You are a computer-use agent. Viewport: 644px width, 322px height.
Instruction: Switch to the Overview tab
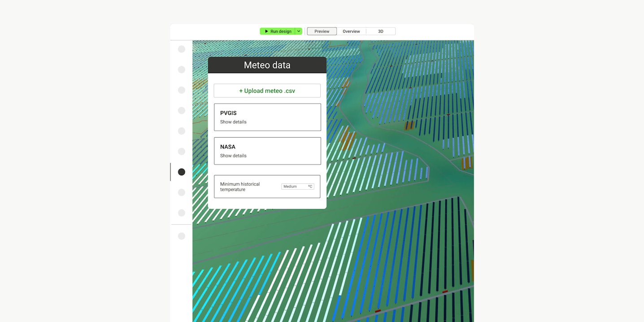[351, 31]
